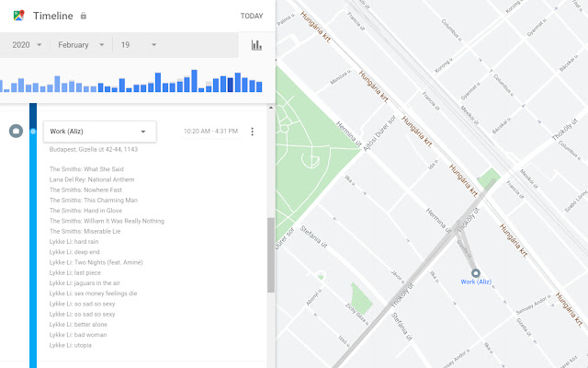Click 'Lykke Li: hard rain'
588x368 pixels.
coord(73,241)
